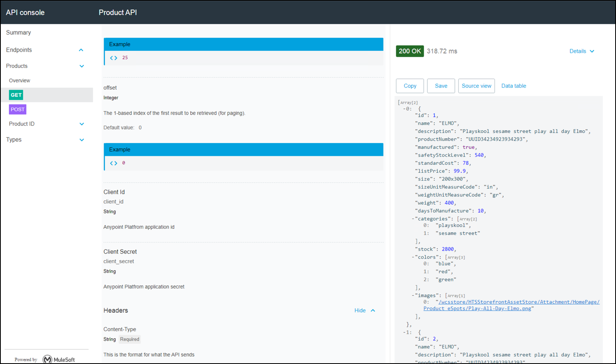
Task: Select the POST method under Products
Action: pos(18,109)
